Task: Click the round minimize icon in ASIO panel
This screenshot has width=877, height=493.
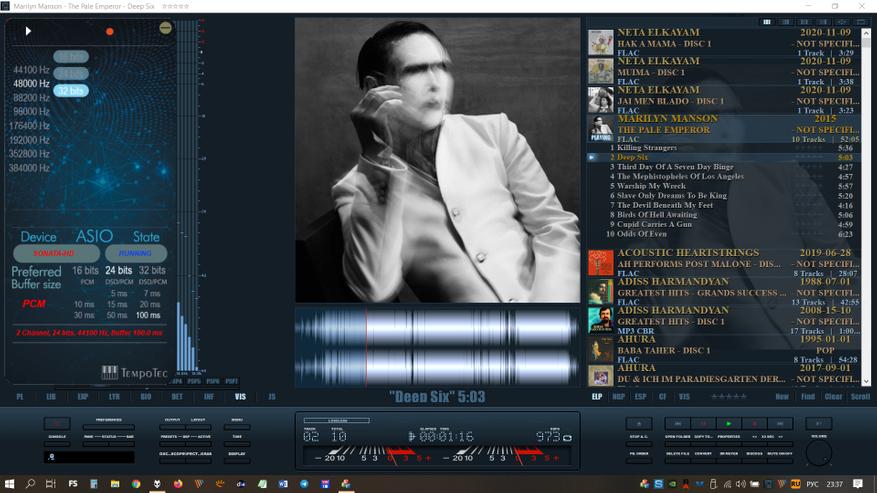Action: coord(165,28)
